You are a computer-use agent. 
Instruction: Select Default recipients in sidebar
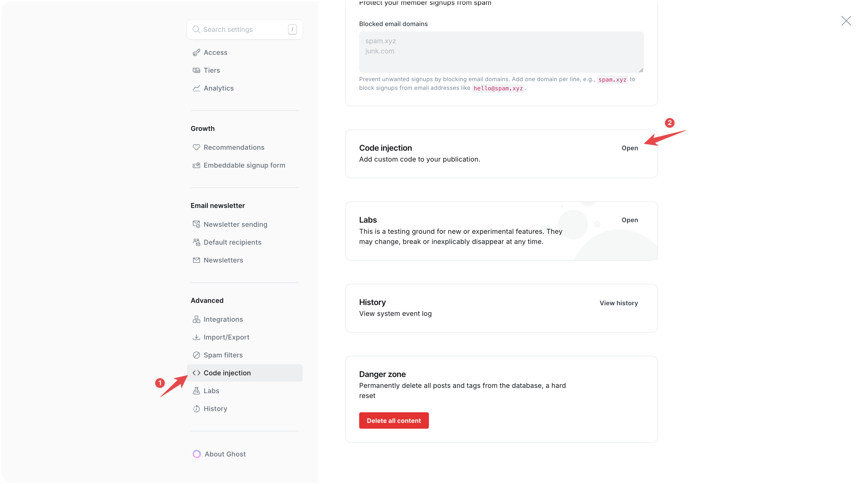232,242
